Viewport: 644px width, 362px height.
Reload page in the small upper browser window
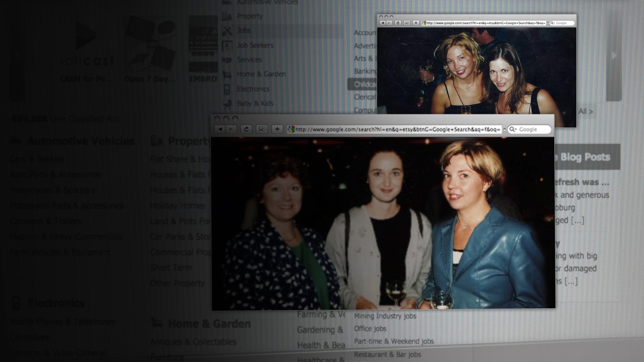398,23
